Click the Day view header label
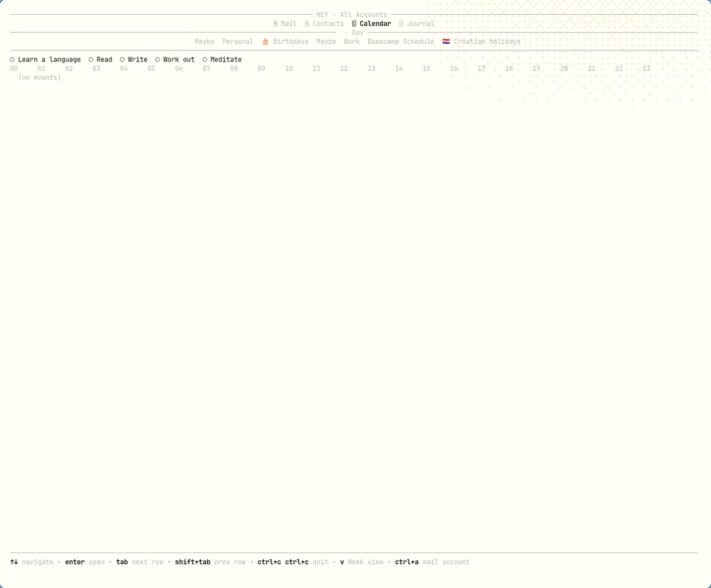The image size is (711, 588). click(358, 33)
